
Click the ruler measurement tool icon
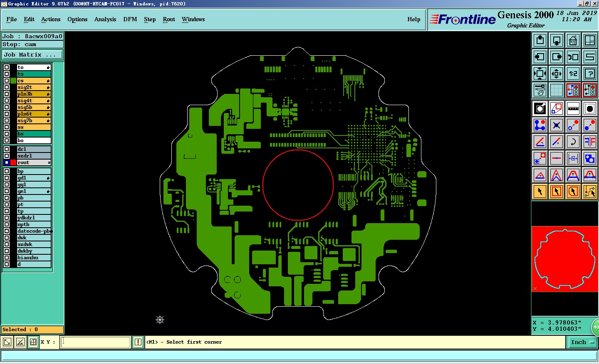pyautogui.click(x=573, y=108)
